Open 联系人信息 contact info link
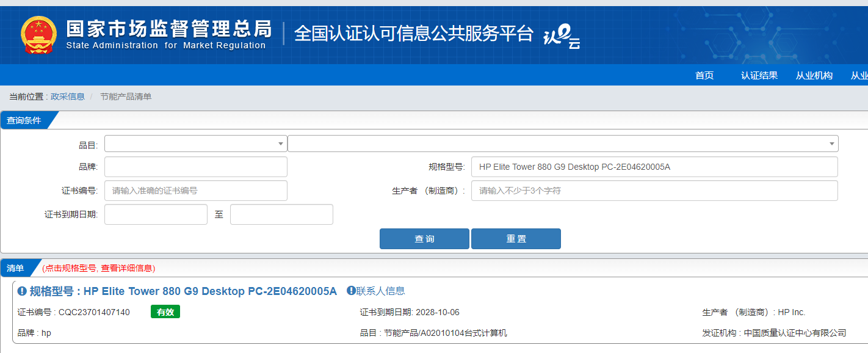868x353 pixels. tap(381, 291)
